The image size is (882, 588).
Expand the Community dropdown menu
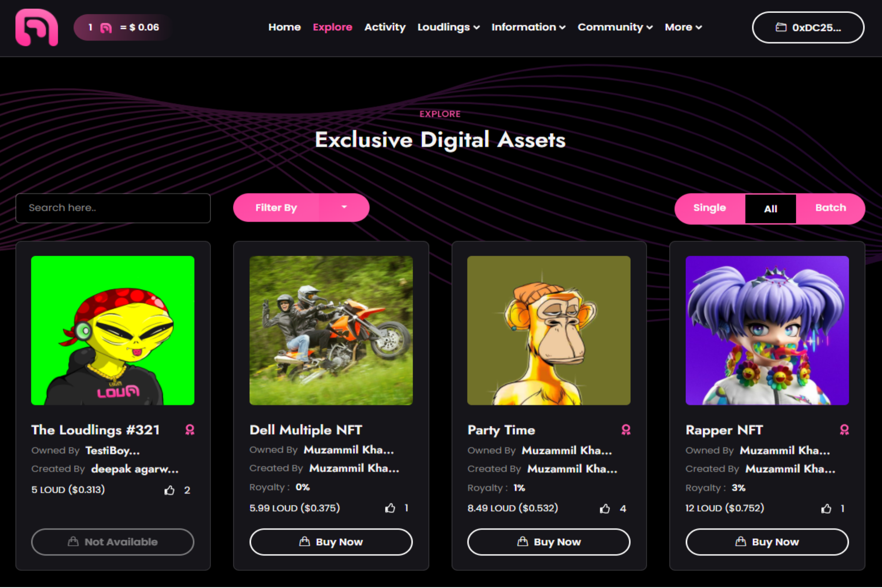(x=615, y=27)
